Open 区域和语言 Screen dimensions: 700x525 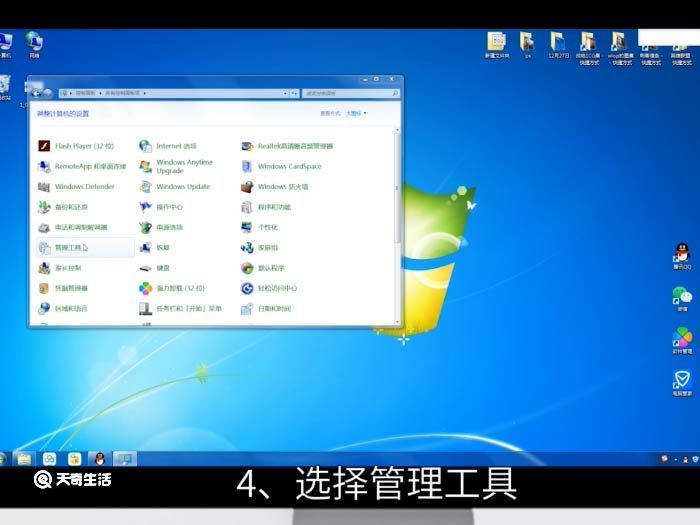[63, 308]
